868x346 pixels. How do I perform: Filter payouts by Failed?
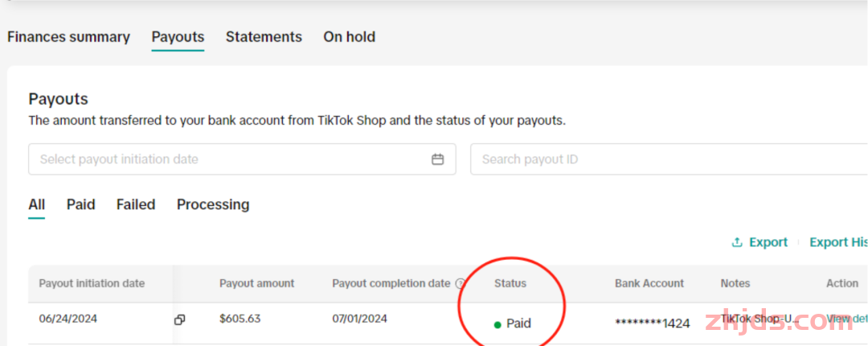tap(136, 204)
